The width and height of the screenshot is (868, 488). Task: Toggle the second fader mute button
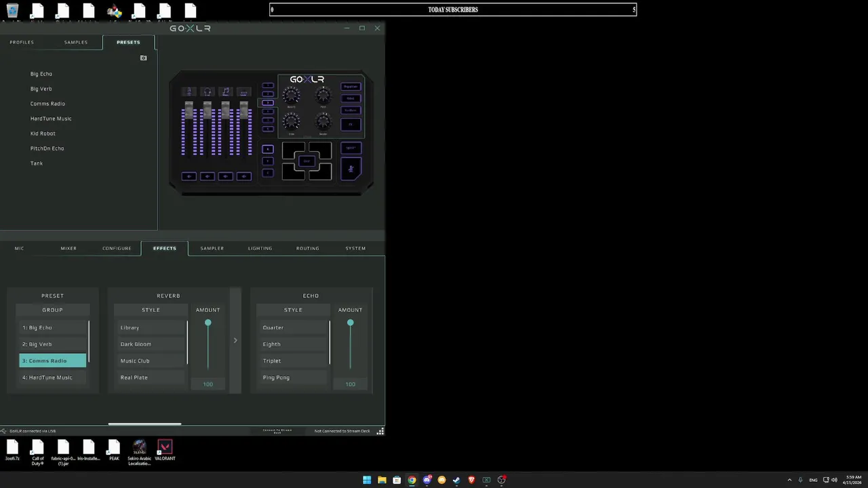point(208,176)
